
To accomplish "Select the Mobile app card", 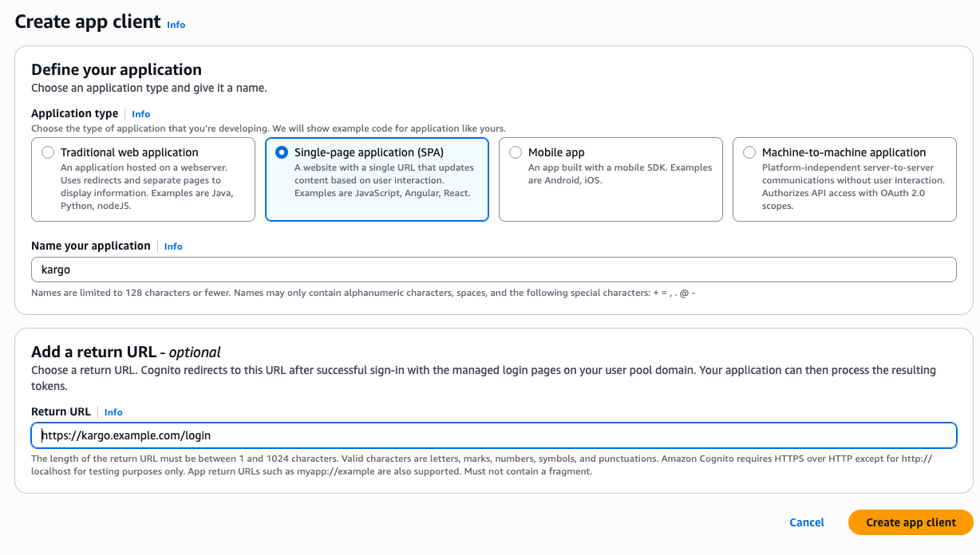I will point(611,179).
